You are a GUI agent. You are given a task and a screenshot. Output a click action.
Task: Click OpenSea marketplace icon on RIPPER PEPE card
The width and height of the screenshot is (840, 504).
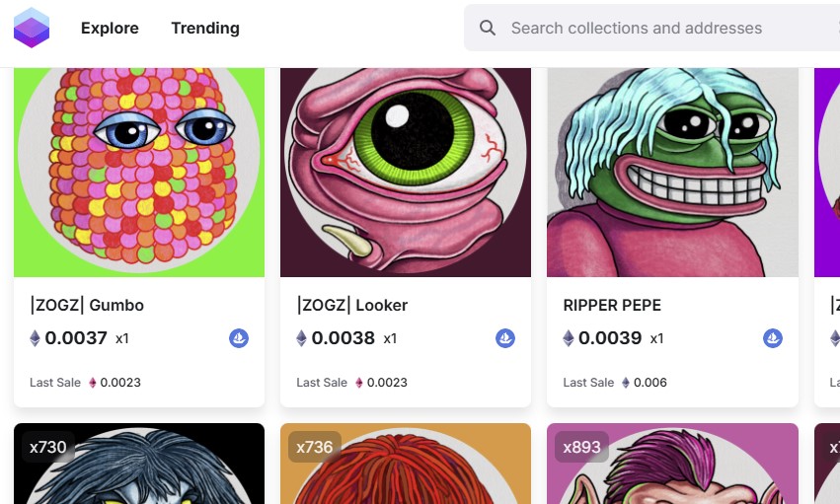(x=773, y=338)
